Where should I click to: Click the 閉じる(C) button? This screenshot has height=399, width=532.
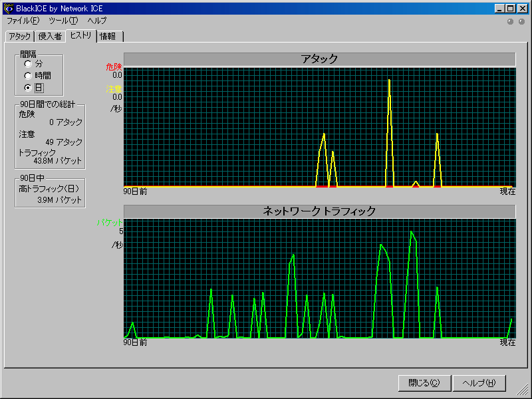coord(424,383)
